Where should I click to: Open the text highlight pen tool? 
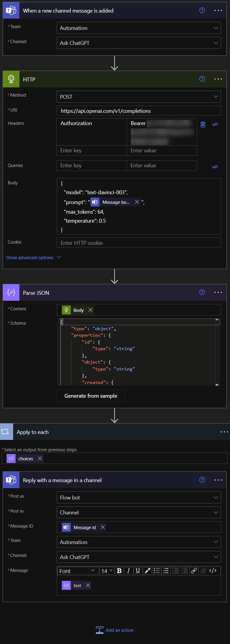(x=147, y=571)
